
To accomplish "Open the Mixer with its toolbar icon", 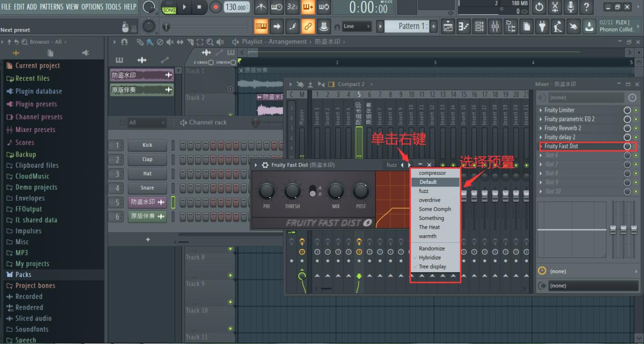I will [495, 26].
